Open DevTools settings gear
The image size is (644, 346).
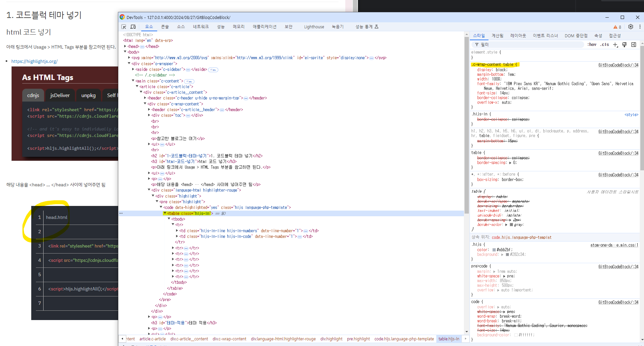click(x=631, y=27)
